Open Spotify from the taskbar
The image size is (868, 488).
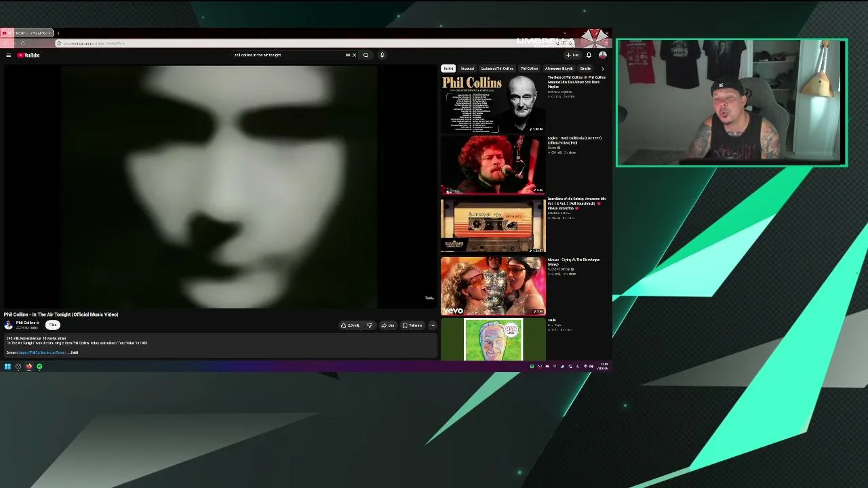[39, 367]
